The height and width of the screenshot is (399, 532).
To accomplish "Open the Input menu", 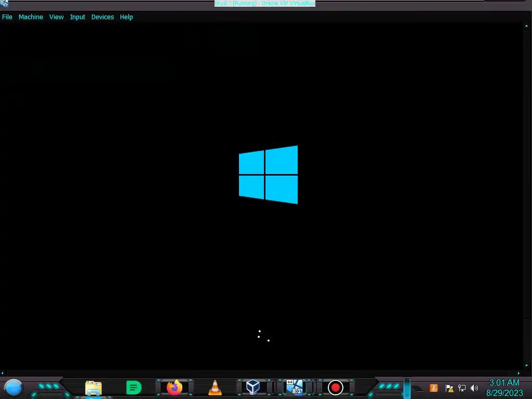I will coord(77,17).
